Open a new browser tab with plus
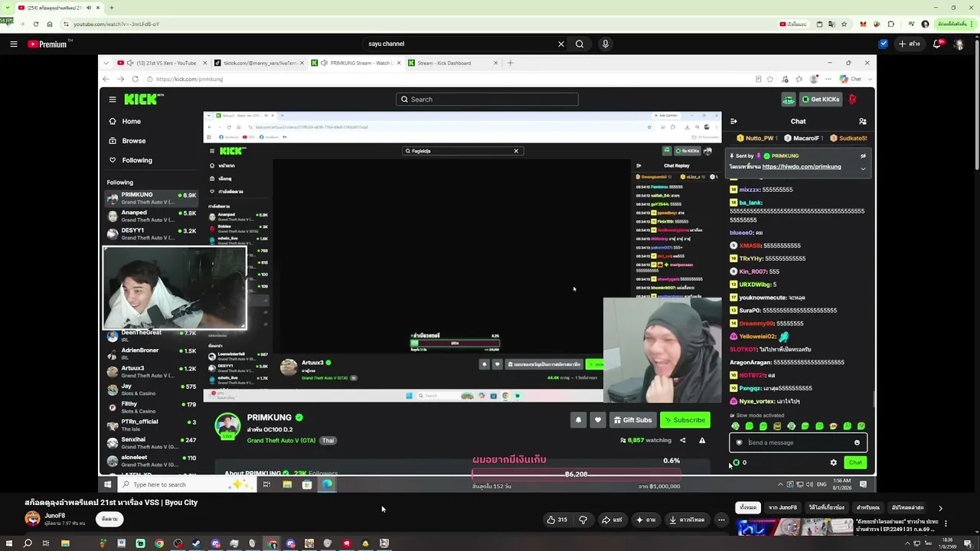Image resolution: width=980 pixels, height=551 pixels. pos(112,8)
